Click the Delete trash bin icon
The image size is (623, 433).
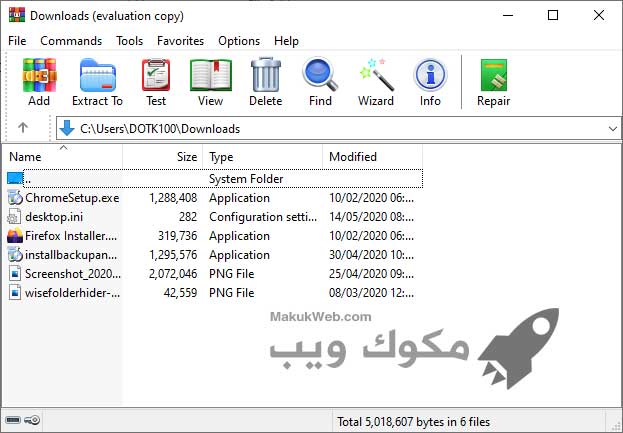click(x=266, y=75)
